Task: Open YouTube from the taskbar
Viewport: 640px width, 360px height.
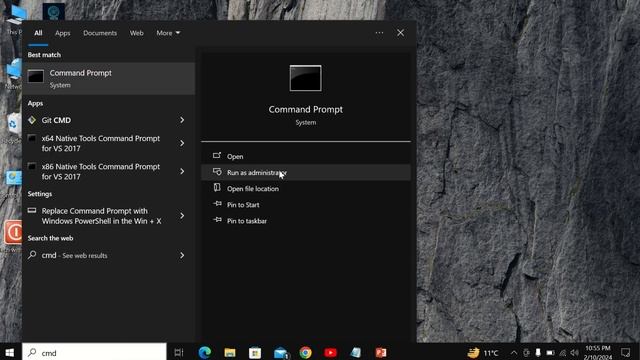Action: coord(331,353)
